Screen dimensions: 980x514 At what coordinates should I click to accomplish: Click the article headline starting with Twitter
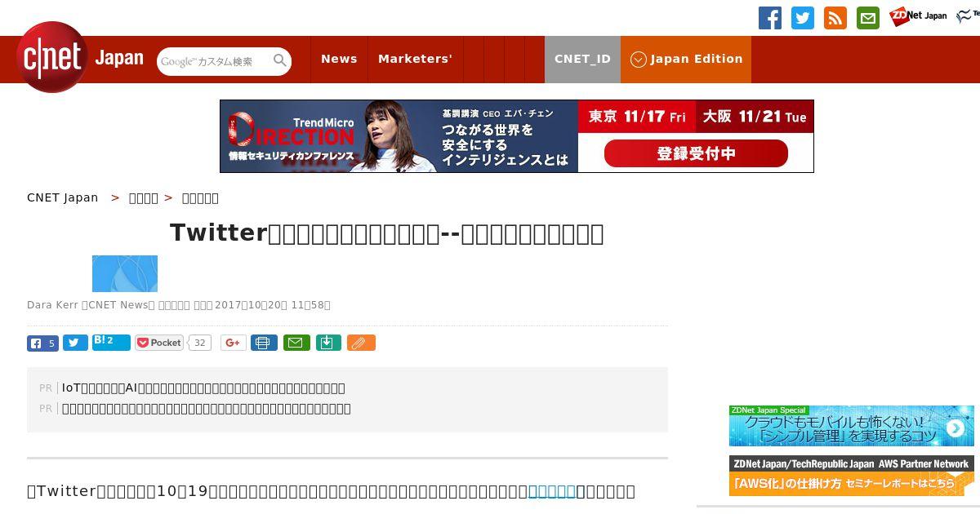(x=387, y=233)
